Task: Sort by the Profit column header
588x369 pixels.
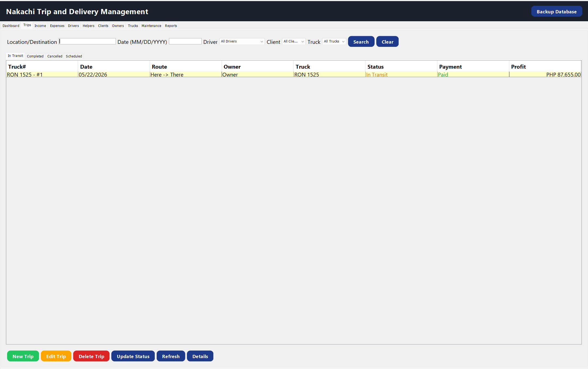Action: point(545,67)
